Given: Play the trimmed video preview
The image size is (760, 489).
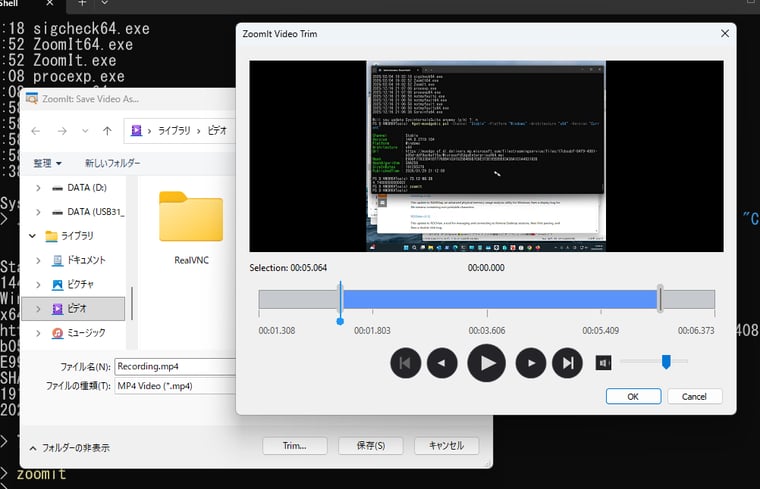Looking at the screenshot, I should tap(486, 363).
